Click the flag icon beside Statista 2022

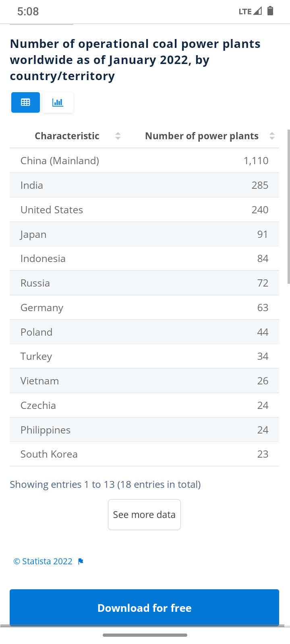[x=81, y=561]
